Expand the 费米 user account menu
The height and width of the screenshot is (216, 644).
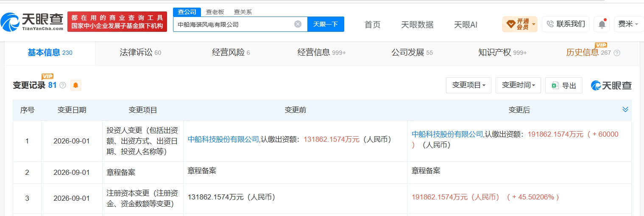tap(628, 24)
